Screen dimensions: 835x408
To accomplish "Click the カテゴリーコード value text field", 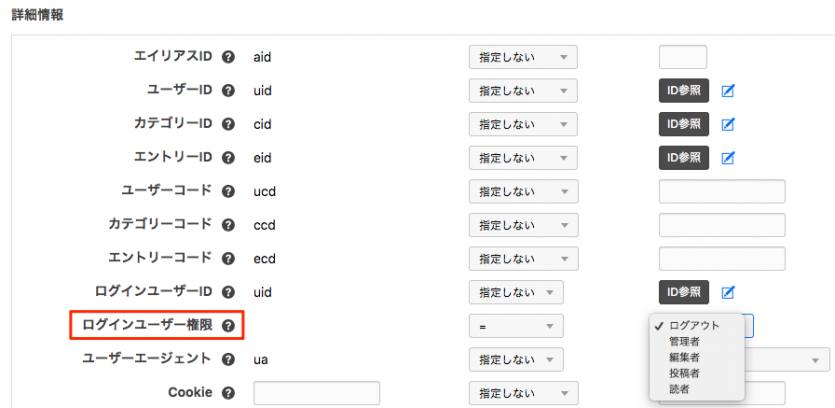I will (x=722, y=225).
